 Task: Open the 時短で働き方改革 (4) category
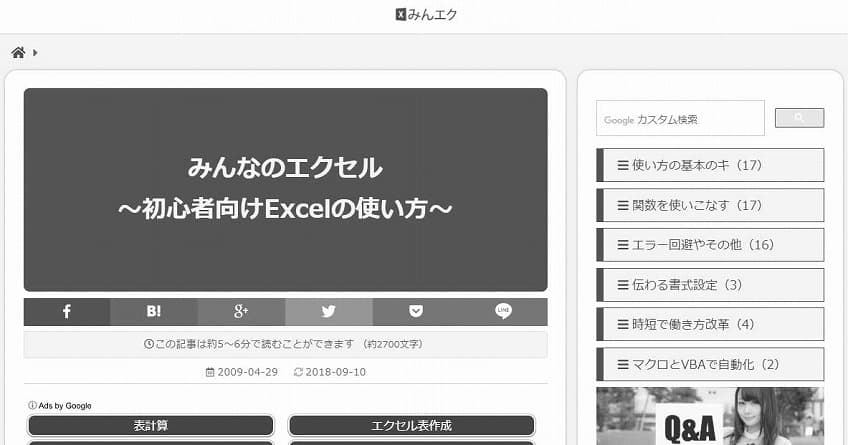tap(710, 324)
